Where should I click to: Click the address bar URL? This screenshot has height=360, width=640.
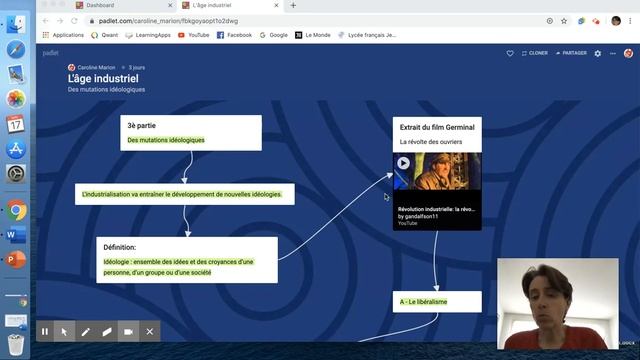[x=168, y=21]
